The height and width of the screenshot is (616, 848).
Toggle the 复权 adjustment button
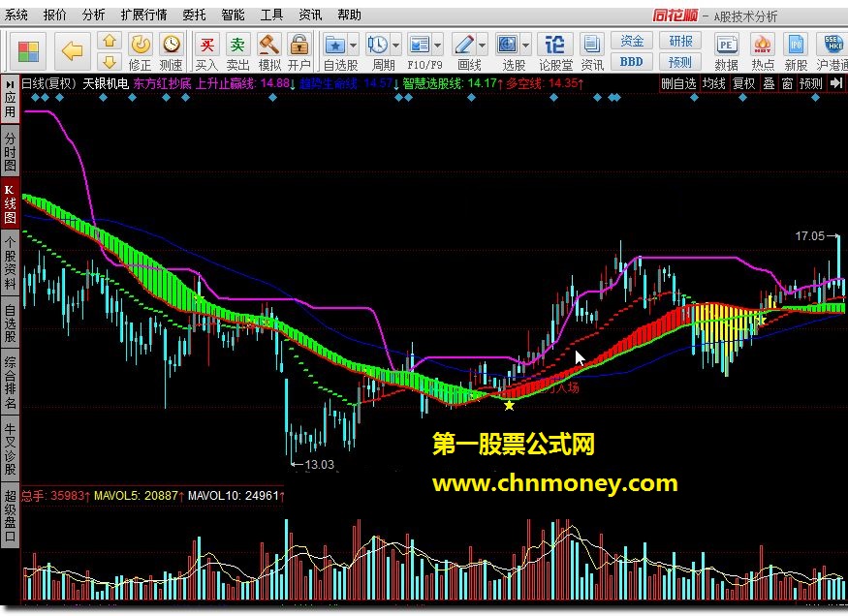(743, 83)
